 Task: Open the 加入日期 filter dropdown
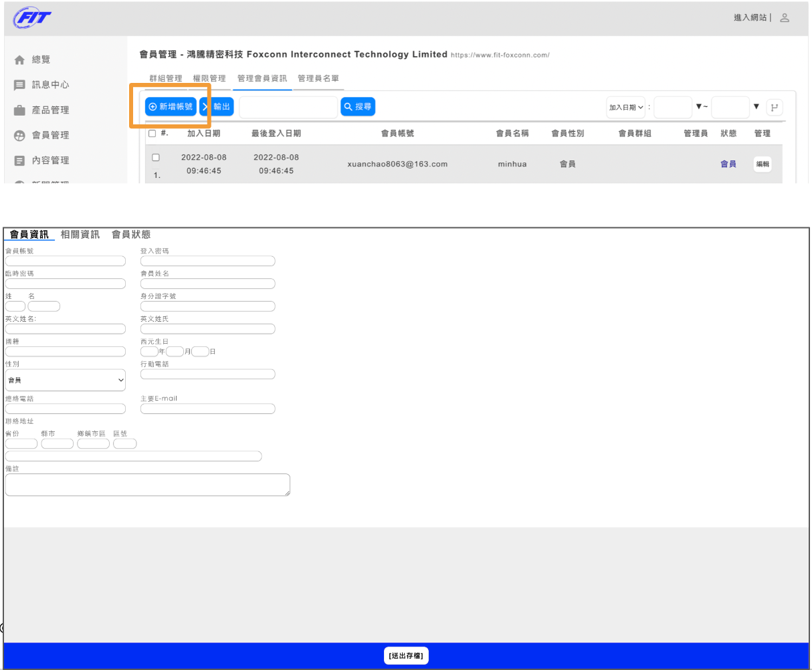pyautogui.click(x=626, y=107)
